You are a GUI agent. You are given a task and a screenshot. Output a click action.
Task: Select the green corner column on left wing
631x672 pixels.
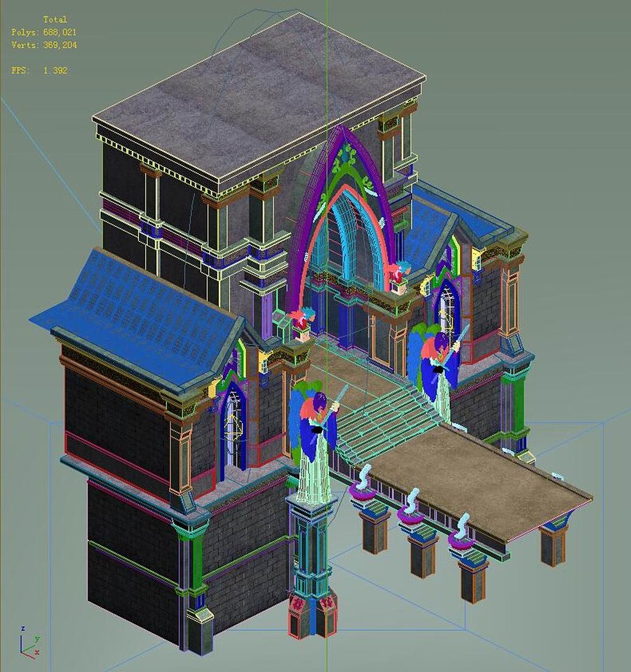[x=196, y=561]
